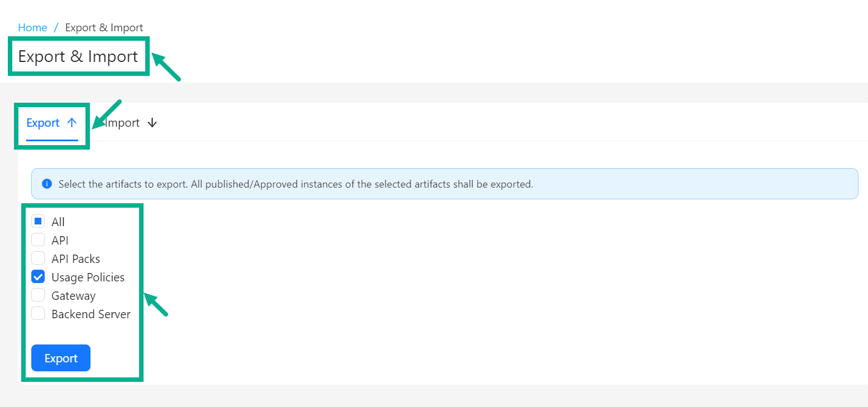Click the 'Usage Policies' label text
The height and width of the screenshot is (407, 868).
[88, 277]
